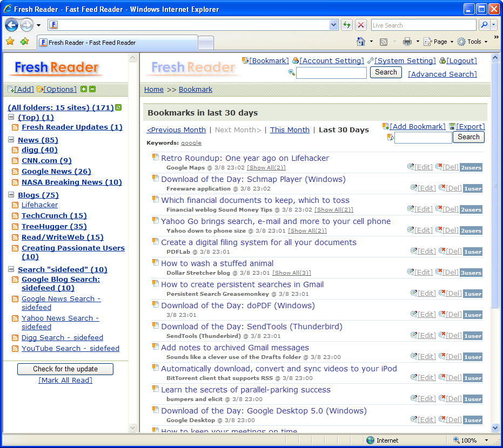503x448 pixels.
Task: Click feed icon next to Lifehacker
Action: tap(15, 205)
